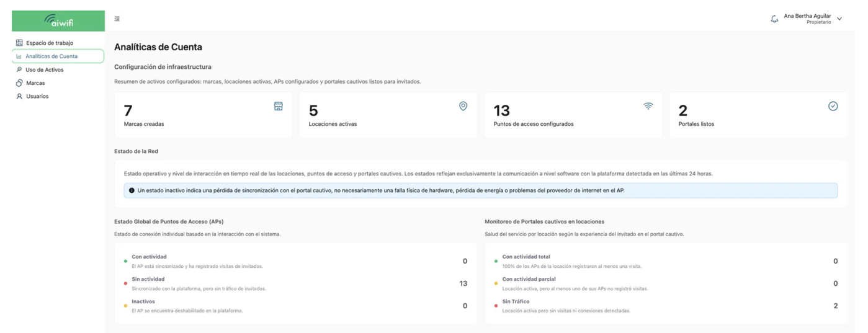
Task: Click the Con actividad parcial row label
Action: pyautogui.click(x=529, y=279)
